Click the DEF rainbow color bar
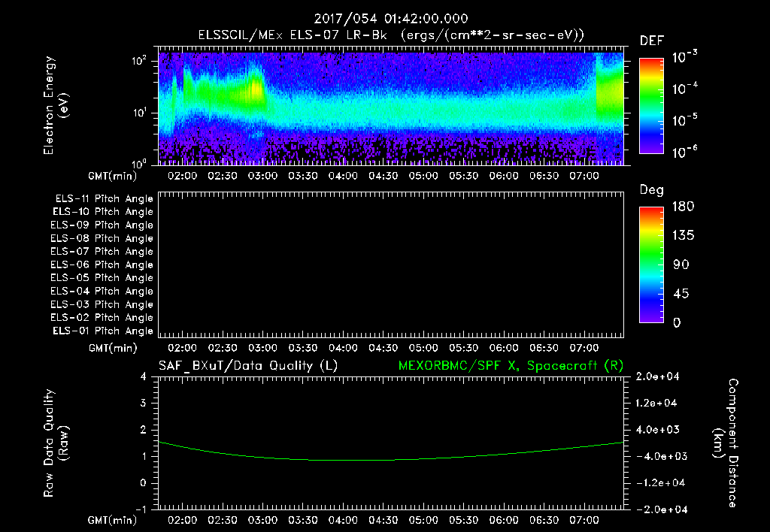This screenshot has height=532, width=770. pos(651,105)
